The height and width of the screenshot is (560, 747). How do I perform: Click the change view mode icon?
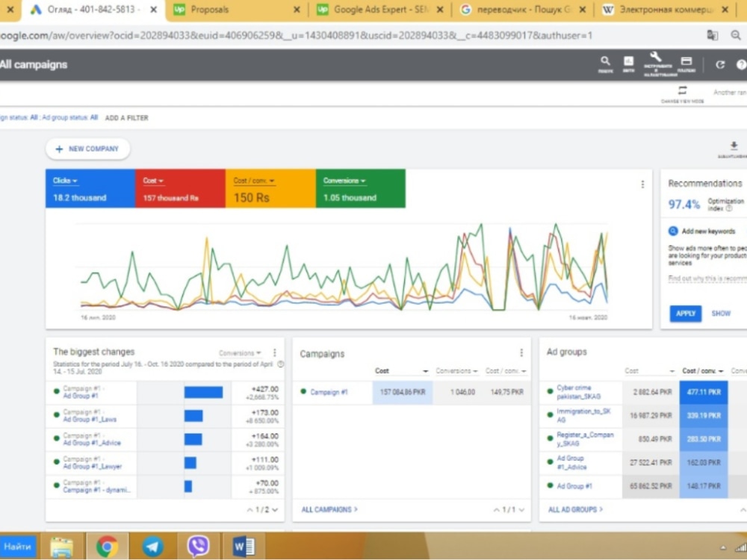(x=683, y=90)
